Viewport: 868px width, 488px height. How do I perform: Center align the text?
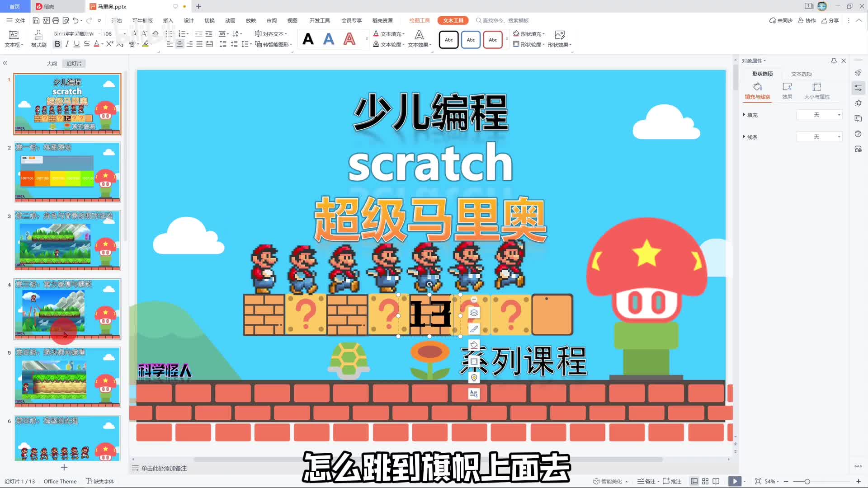179,44
